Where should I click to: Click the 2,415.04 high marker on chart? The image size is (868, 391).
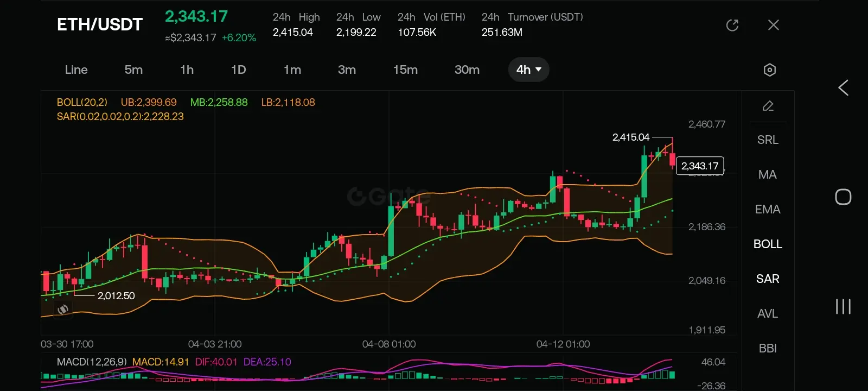[631, 137]
